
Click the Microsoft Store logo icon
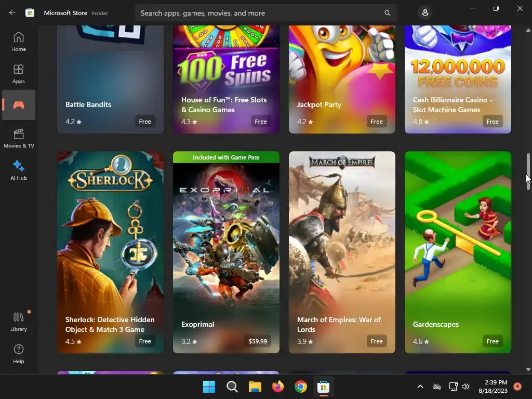30,13
